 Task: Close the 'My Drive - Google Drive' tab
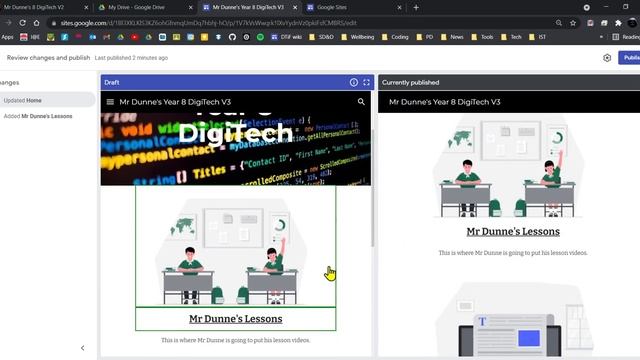pyautogui.click(x=191, y=7)
